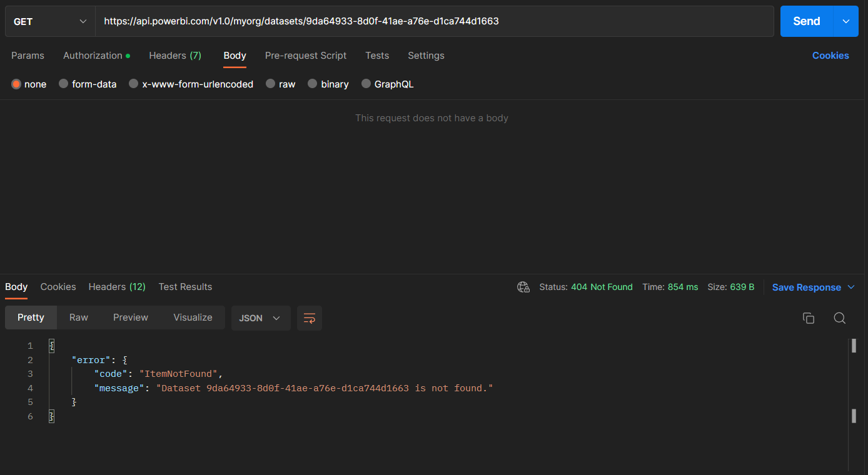Image resolution: width=868 pixels, height=475 pixels.
Task: Click Save Response
Action: point(807,287)
